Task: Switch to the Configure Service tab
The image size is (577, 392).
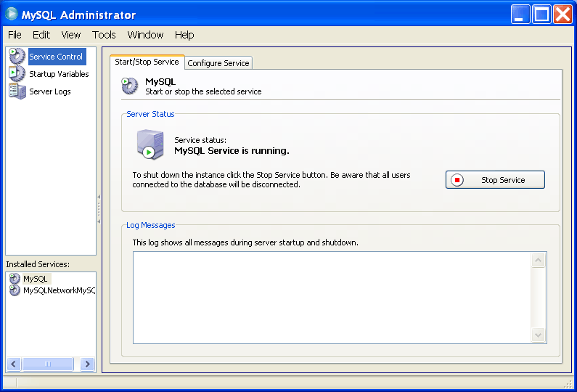Action: (218, 63)
